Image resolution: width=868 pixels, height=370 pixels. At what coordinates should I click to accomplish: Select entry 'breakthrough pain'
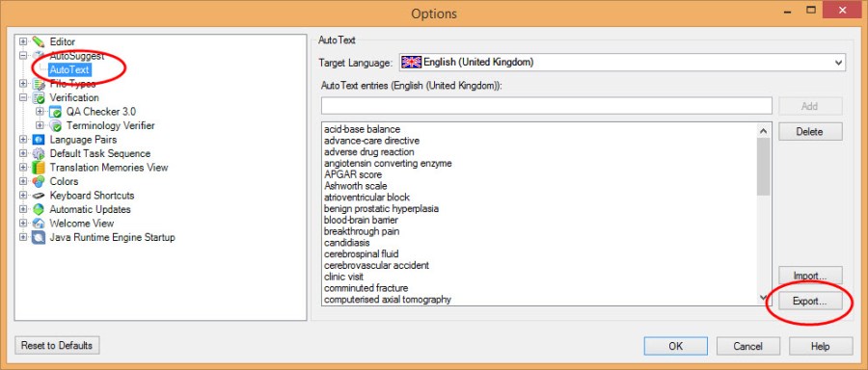pos(362,231)
